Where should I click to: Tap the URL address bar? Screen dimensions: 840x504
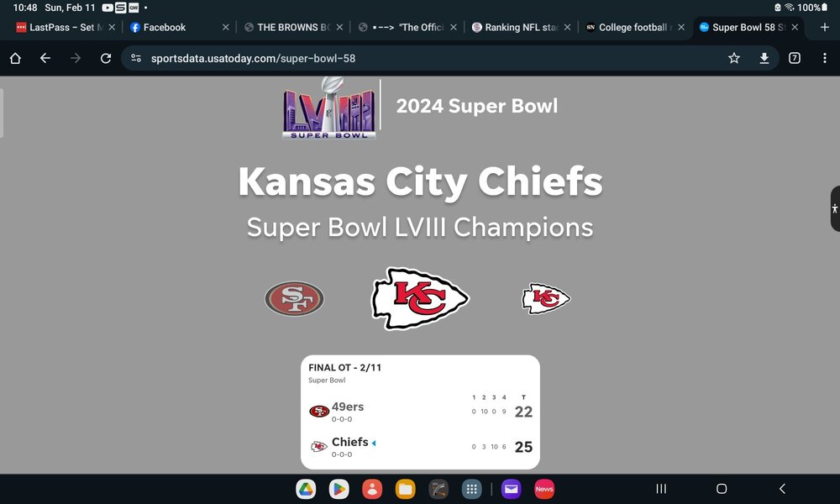click(x=450, y=59)
